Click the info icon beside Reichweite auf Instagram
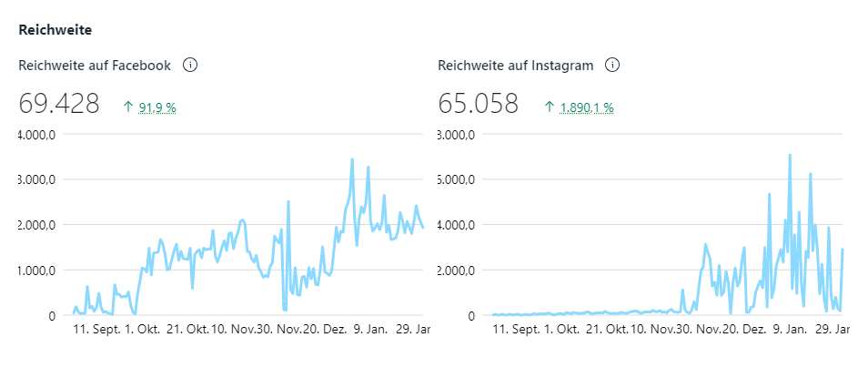This screenshot has height=378, width=868. (x=612, y=66)
